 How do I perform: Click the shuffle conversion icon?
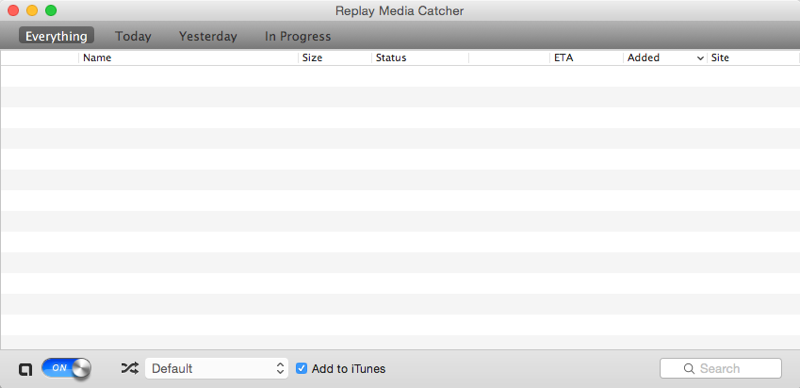[130, 368]
